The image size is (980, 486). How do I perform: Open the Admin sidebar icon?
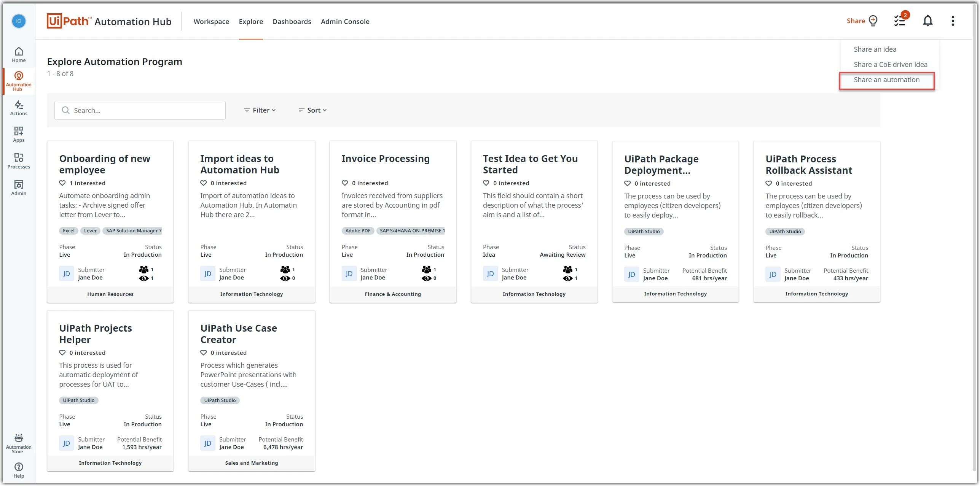tap(19, 188)
